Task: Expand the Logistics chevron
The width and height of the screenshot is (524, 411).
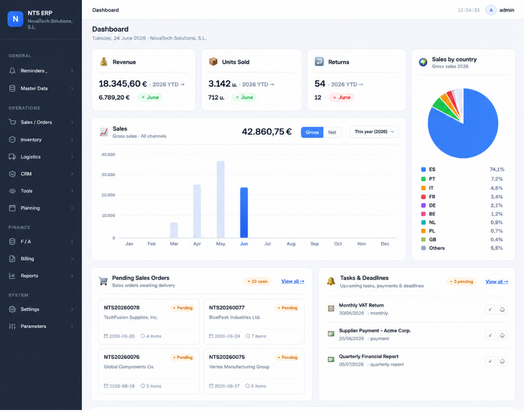Action: (72, 157)
